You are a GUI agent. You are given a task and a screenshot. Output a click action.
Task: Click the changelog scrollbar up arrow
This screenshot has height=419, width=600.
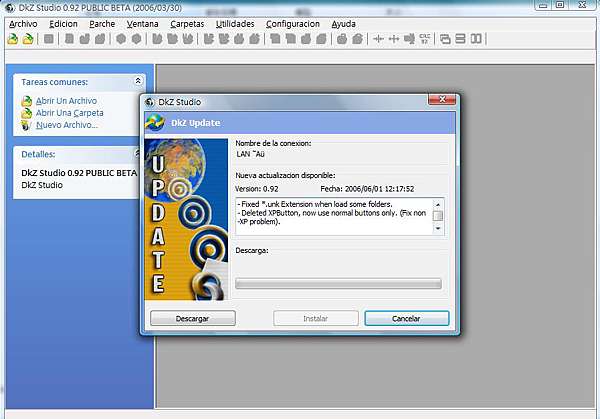click(x=438, y=205)
